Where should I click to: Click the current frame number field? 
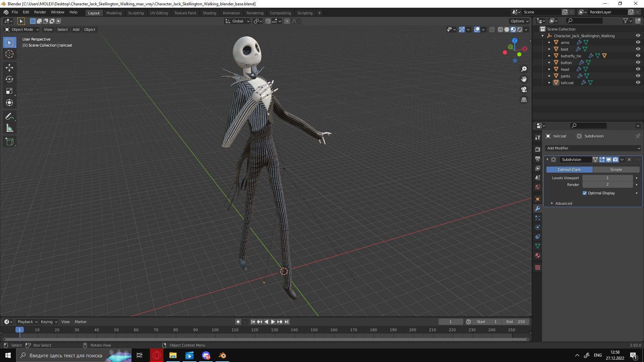click(x=450, y=322)
